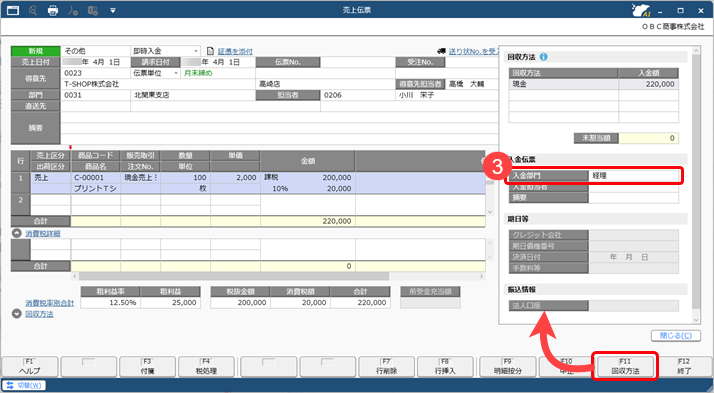Click quantity cell 100 in row 1

tap(185, 178)
